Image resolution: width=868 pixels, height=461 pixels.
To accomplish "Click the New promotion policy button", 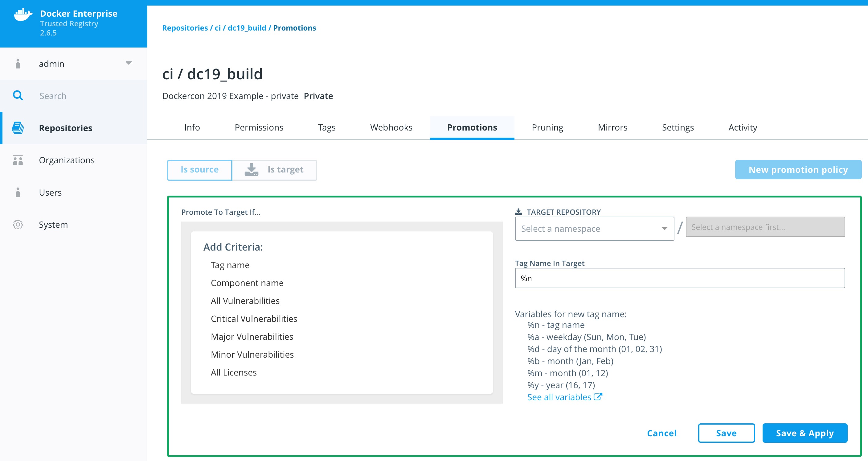I will pyautogui.click(x=798, y=170).
